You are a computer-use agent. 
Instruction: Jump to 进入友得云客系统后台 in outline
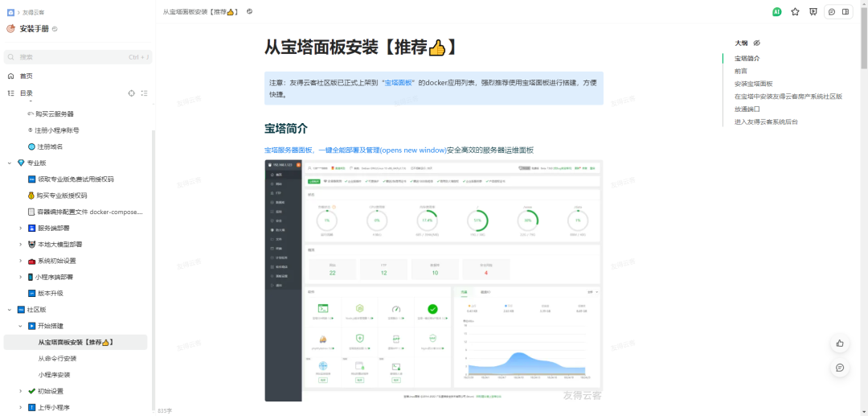[766, 122]
